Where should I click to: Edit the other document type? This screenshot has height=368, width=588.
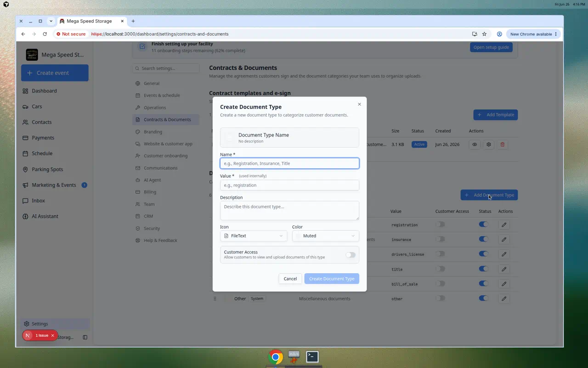pyautogui.click(x=504, y=299)
